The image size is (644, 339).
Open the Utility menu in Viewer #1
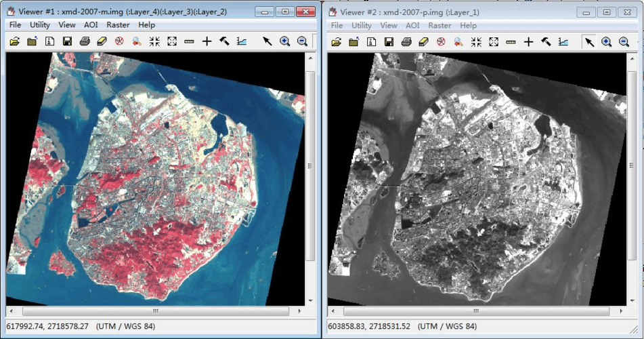(40, 25)
